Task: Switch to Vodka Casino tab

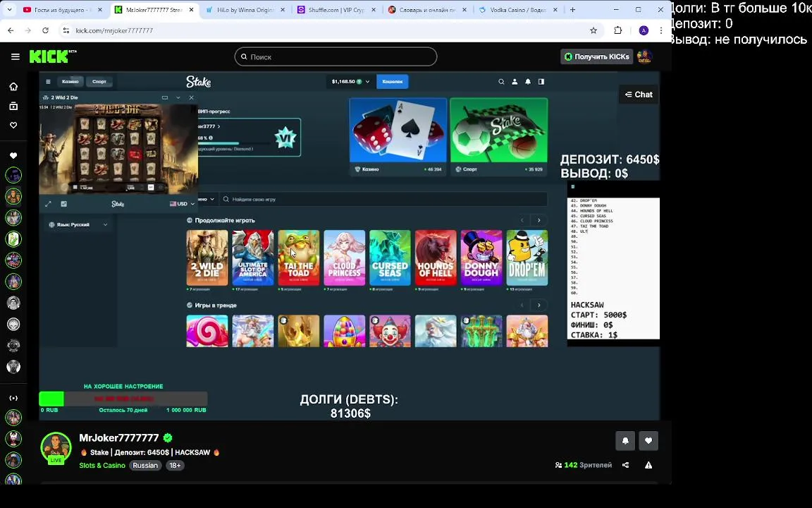Action: click(x=519, y=10)
